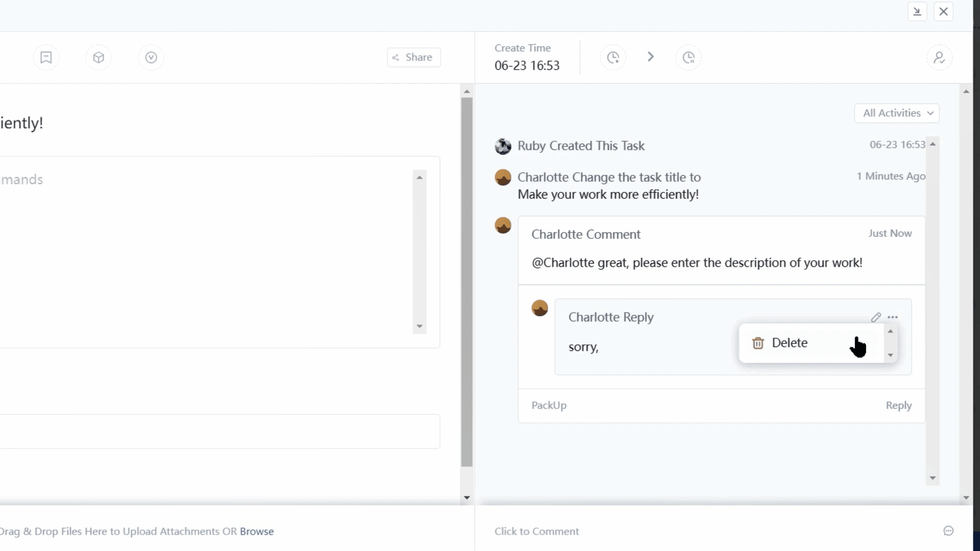Click the Browse link to upload attachments
This screenshot has height=551, width=980.
coord(257,532)
